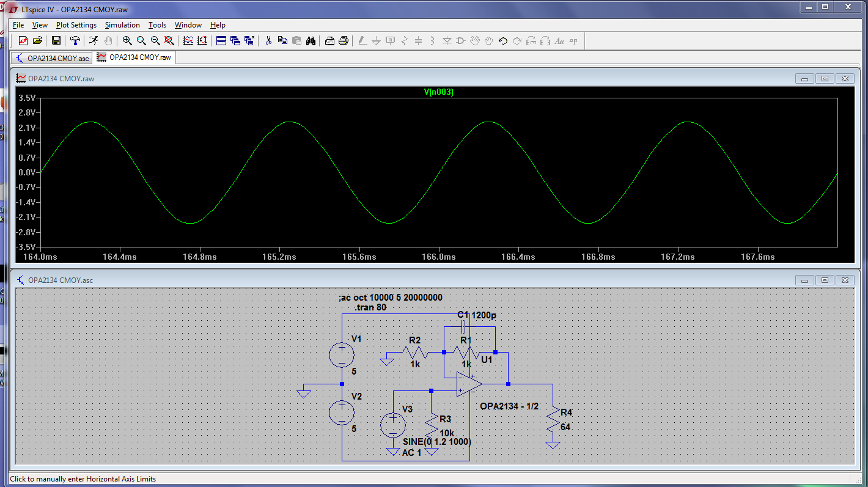Select the Inductor placement tool

click(x=432, y=41)
